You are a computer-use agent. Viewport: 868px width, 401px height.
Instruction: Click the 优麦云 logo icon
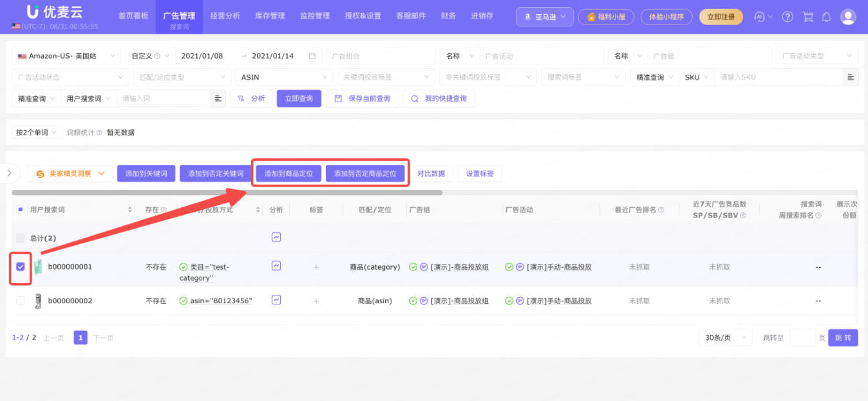tap(33, 12)
